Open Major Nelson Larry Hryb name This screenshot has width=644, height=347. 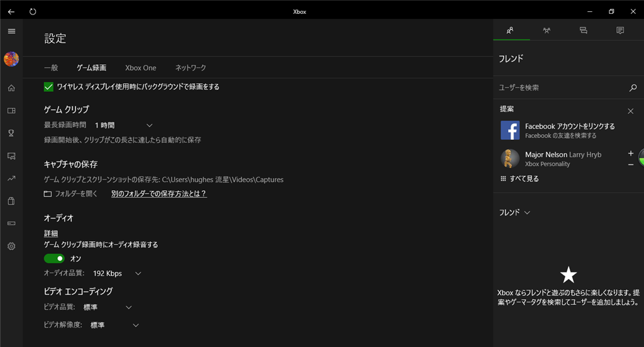563,154
